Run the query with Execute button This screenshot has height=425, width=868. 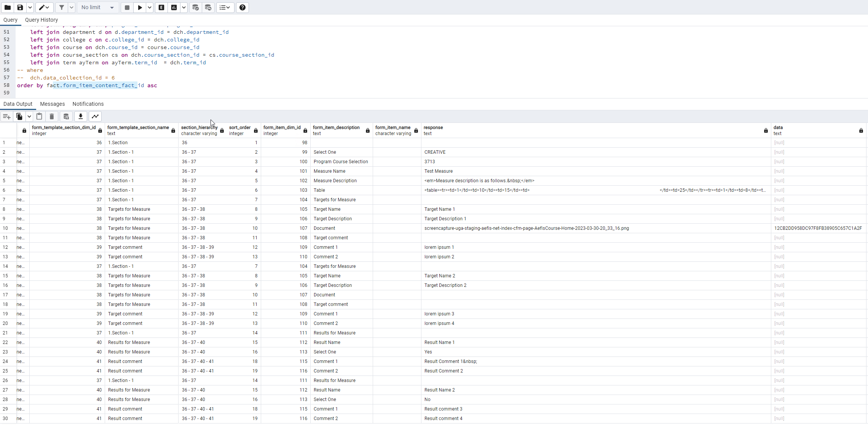click(140, 7)
